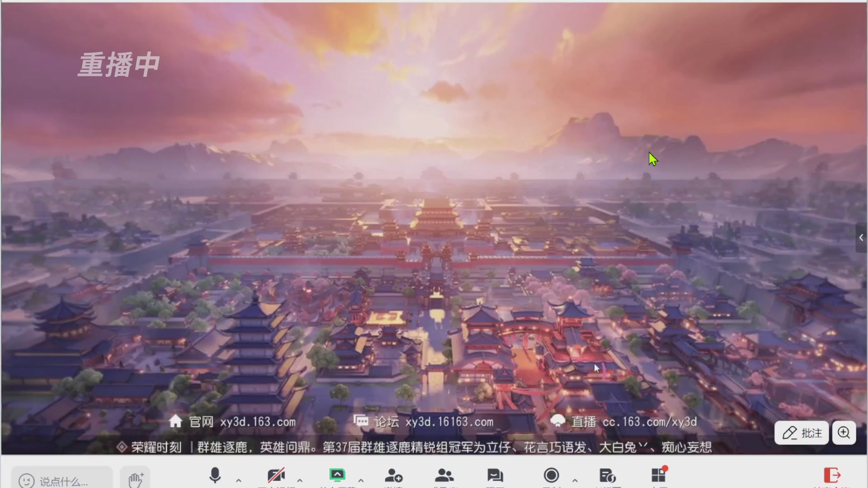Viewport: 868px width, 488px height.
Task: Open the chat panel icon
Action: pos(495,476)
